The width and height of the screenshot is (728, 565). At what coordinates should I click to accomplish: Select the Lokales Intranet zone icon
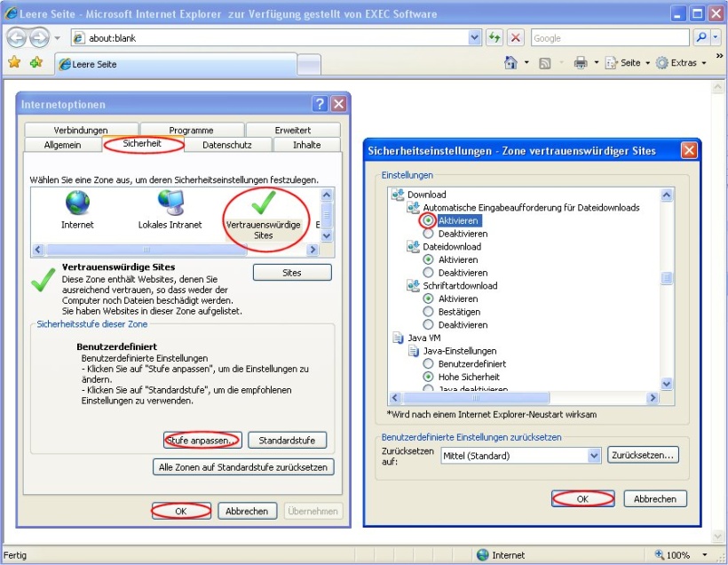click(x=170, y=203)
